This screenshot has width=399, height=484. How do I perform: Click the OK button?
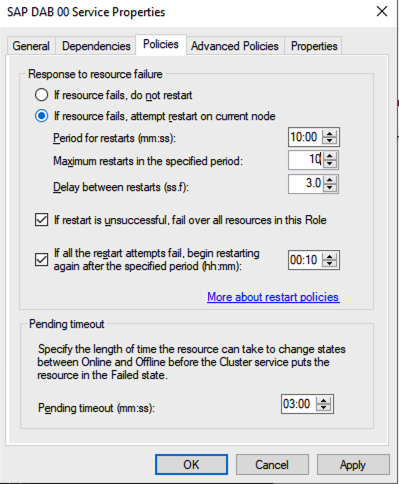point(191,464)
